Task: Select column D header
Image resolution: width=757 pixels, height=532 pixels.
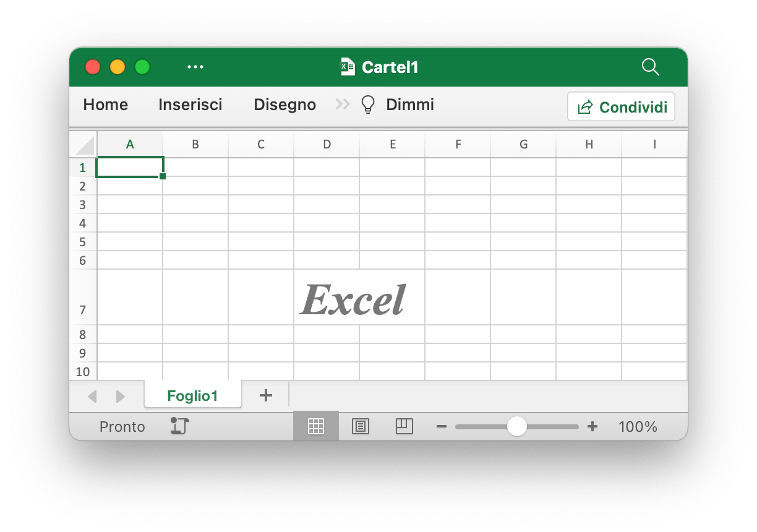Action: (327, 145)
